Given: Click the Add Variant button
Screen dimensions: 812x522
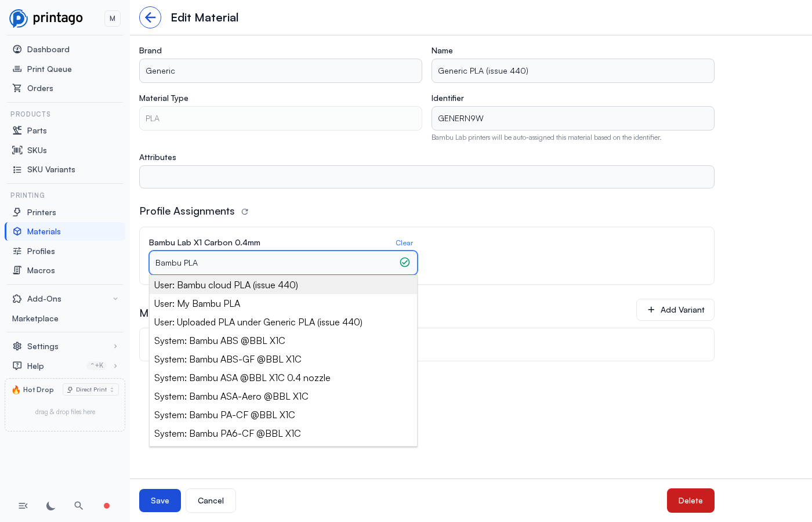Looking at the screenshot, I should pos(675,310).
